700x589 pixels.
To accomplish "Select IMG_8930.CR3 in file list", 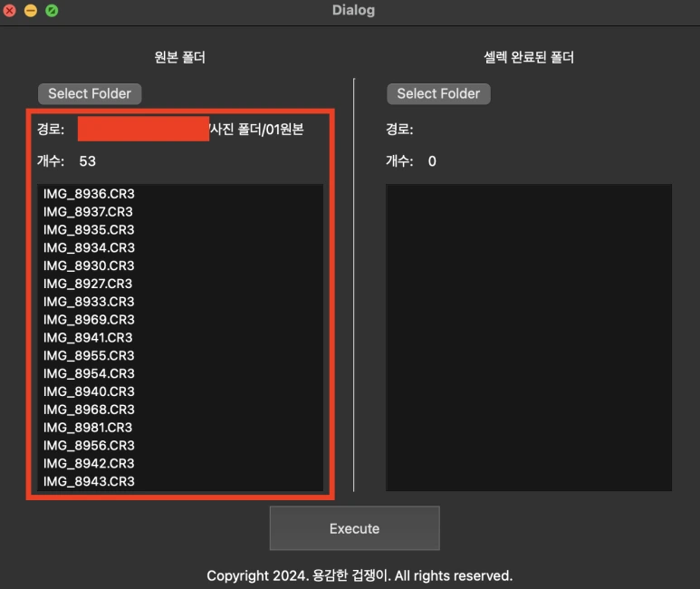I will (180, 266).
